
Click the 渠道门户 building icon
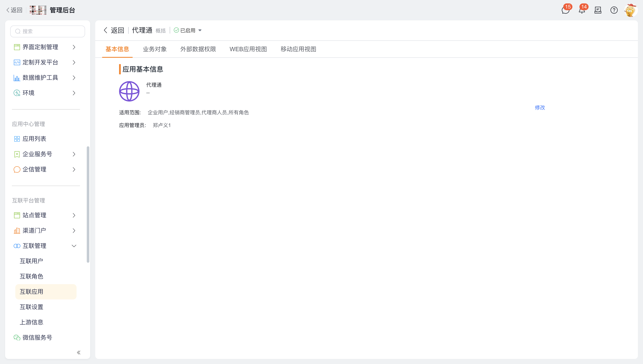click(x=17, y=230)
